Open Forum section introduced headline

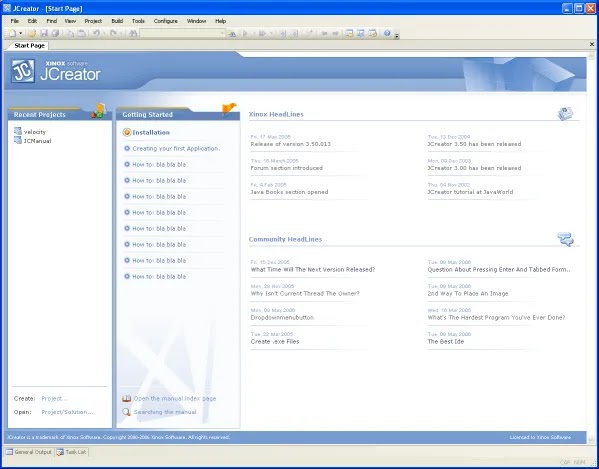point(287,168)
